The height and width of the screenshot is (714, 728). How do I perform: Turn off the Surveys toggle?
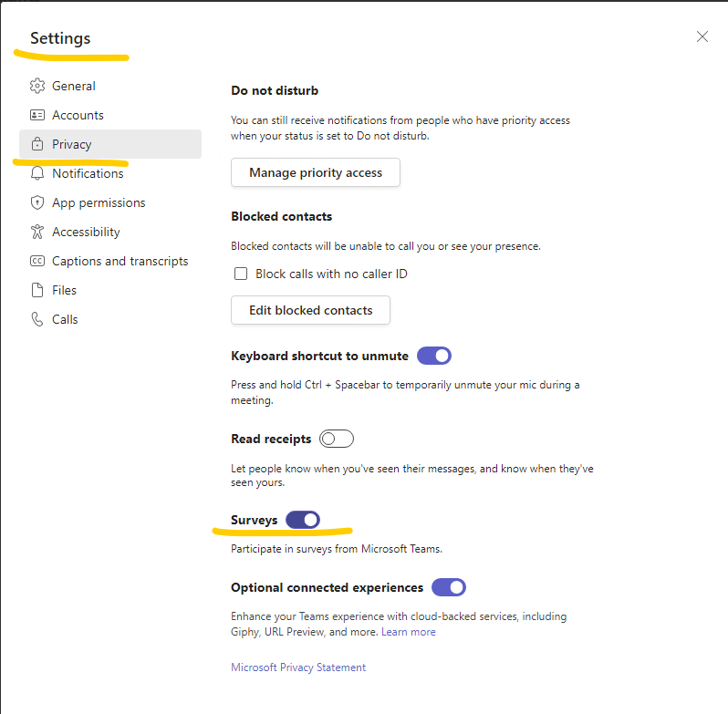(x=303, y=520)
